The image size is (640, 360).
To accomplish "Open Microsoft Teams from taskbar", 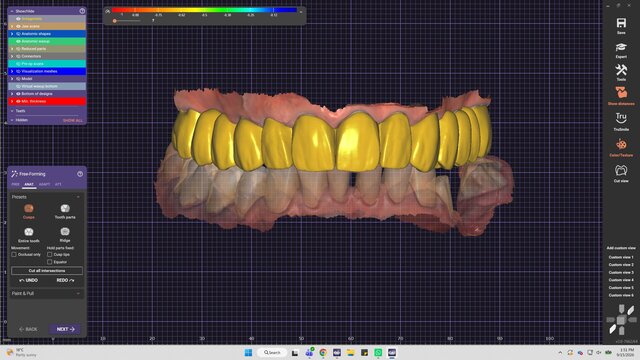I will click(309, 353).
